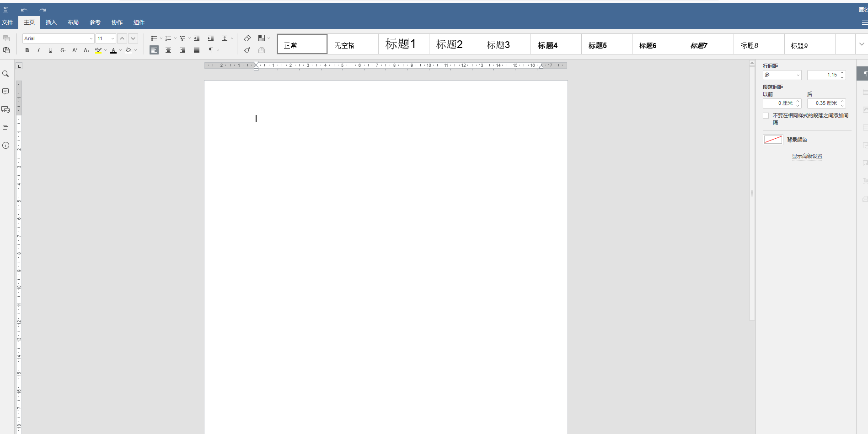Open the search panel in the left sidebar
This screenshot has width=868, height=434.
click(5, 74)
